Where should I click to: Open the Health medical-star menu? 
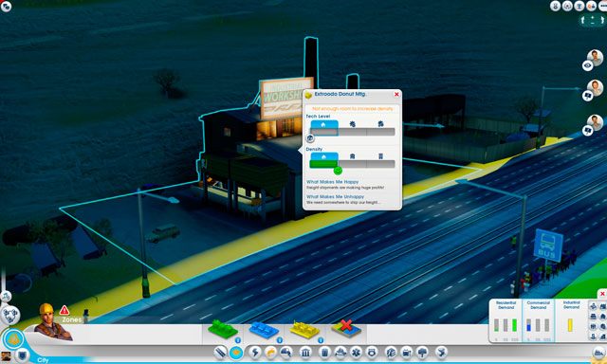click(x=356, y=353)
